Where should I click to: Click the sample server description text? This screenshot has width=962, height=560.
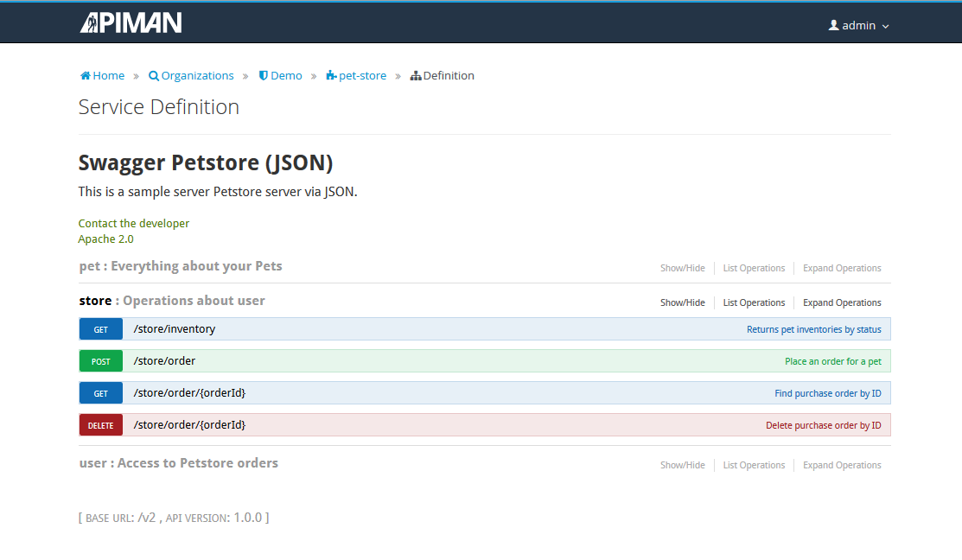coord(218,191)
